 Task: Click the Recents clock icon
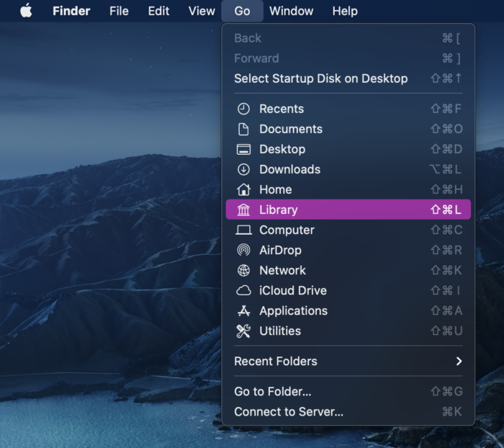click(x=243, y=109)
